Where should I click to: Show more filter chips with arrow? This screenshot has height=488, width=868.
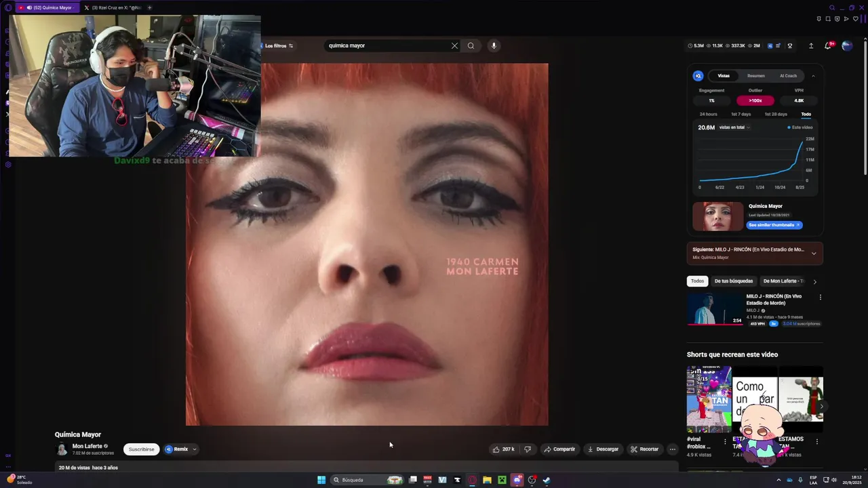[815, 281]
